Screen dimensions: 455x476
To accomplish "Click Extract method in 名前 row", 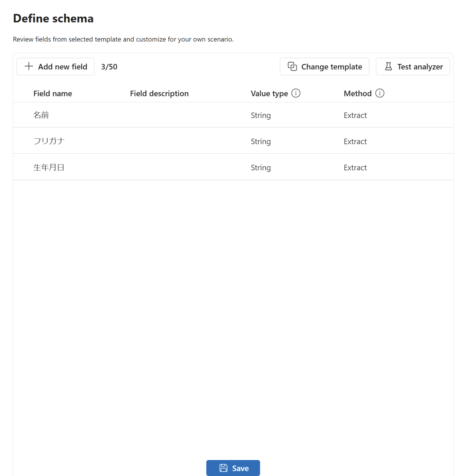I will click(x=355, y=115).
